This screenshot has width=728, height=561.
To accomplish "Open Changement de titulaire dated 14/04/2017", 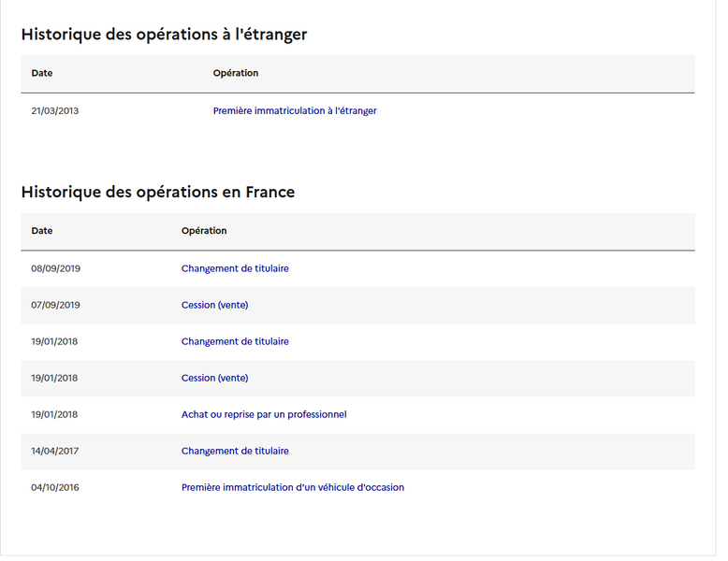I will pyautogui.click(x=235, y=451).
